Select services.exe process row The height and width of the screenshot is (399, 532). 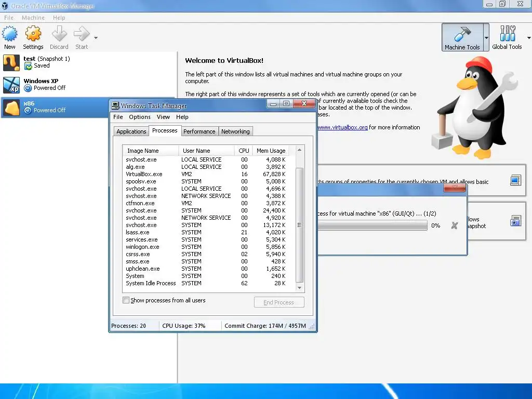tap(206, 240)
